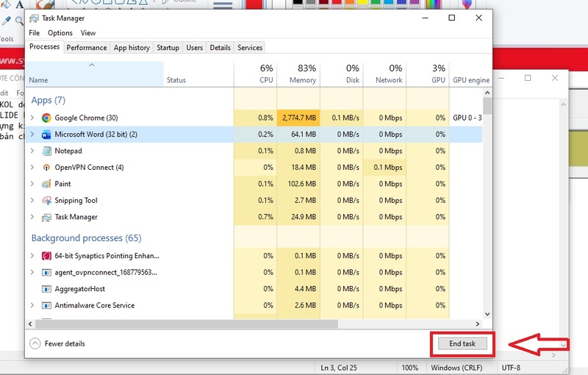Click the Fewer details circle arrow icon
This screenshot has width=588, height=375.
35,343
